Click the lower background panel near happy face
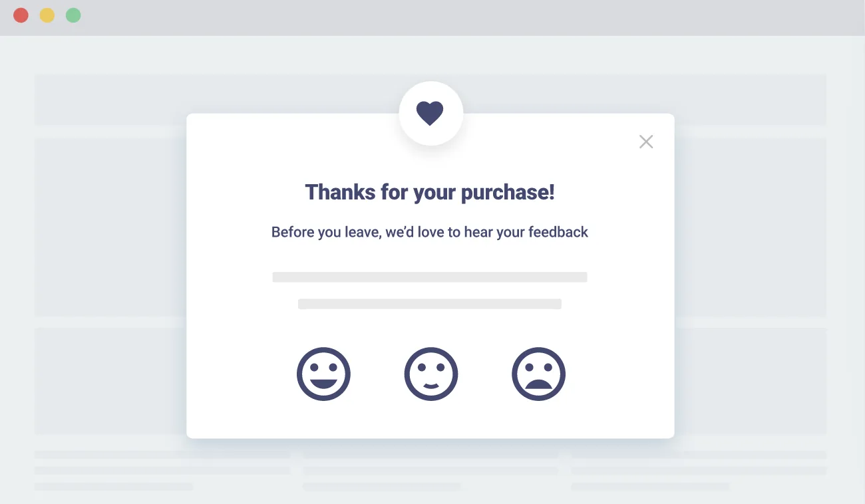 pos(110,381)
